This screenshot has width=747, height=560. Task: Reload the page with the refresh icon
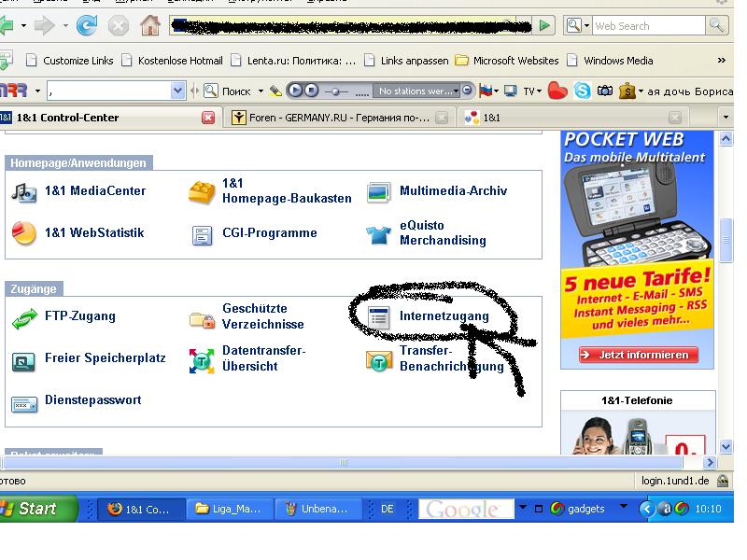click(87, 25)
